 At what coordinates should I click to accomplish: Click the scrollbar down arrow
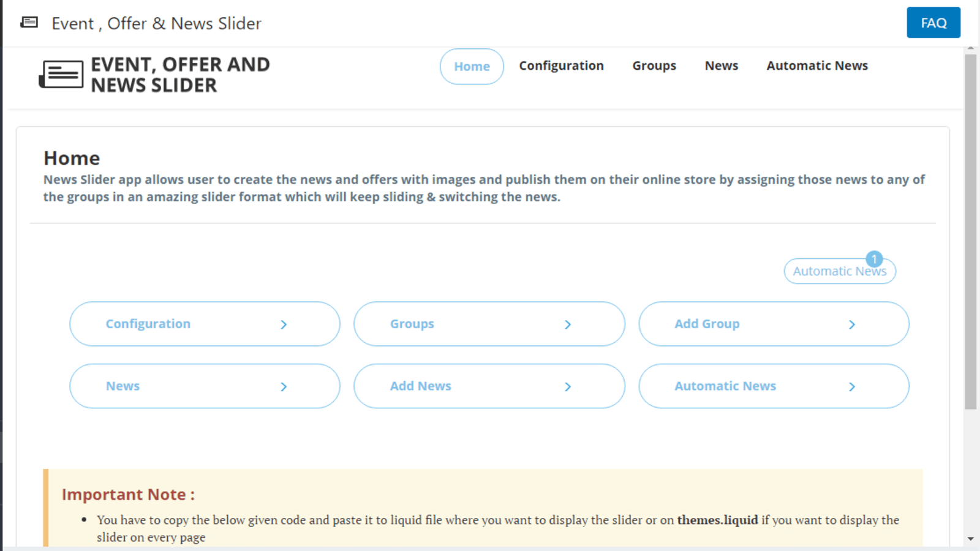(x=970, y=539)
